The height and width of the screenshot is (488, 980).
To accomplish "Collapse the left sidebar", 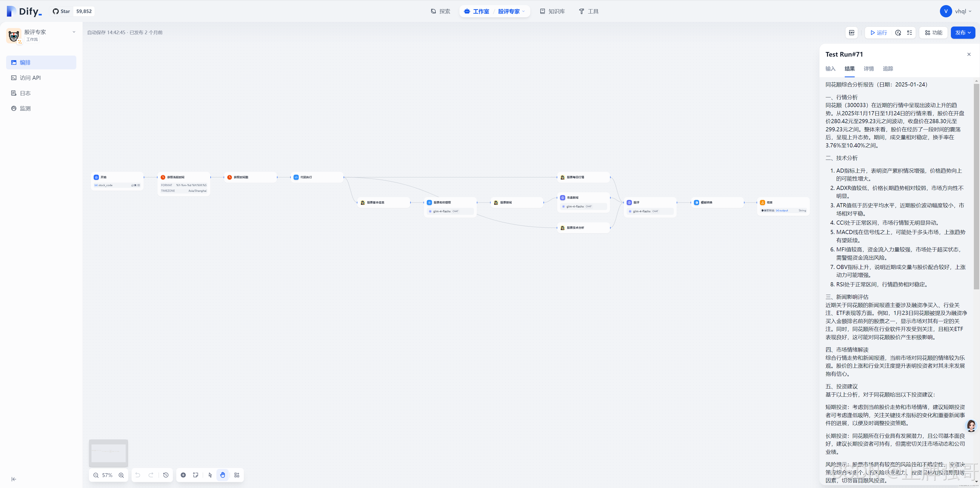I will pyautogui.click(x=14, y=479).
